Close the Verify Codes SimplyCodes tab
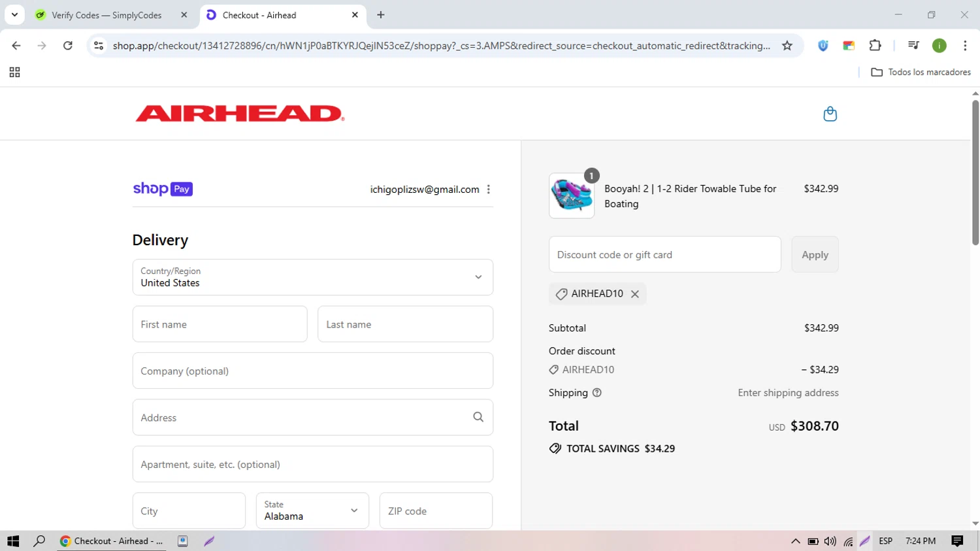This screenshot has width=980, height=551. [184, 14]
